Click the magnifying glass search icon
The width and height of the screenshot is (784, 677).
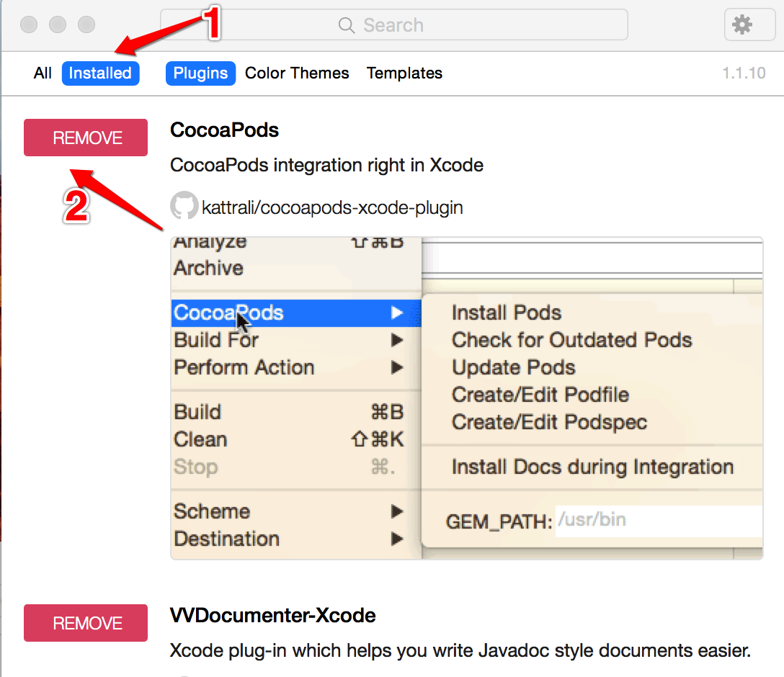tap(347, 26)
